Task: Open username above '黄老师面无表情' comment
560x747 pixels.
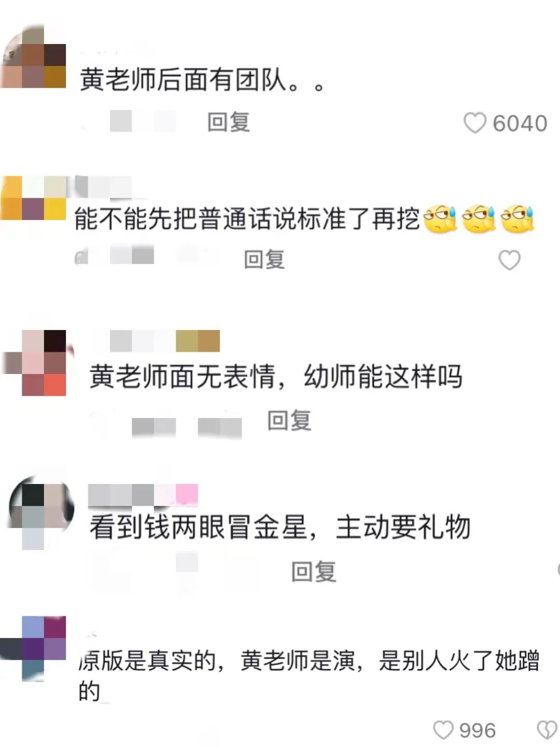Action: tap(164, 341)
